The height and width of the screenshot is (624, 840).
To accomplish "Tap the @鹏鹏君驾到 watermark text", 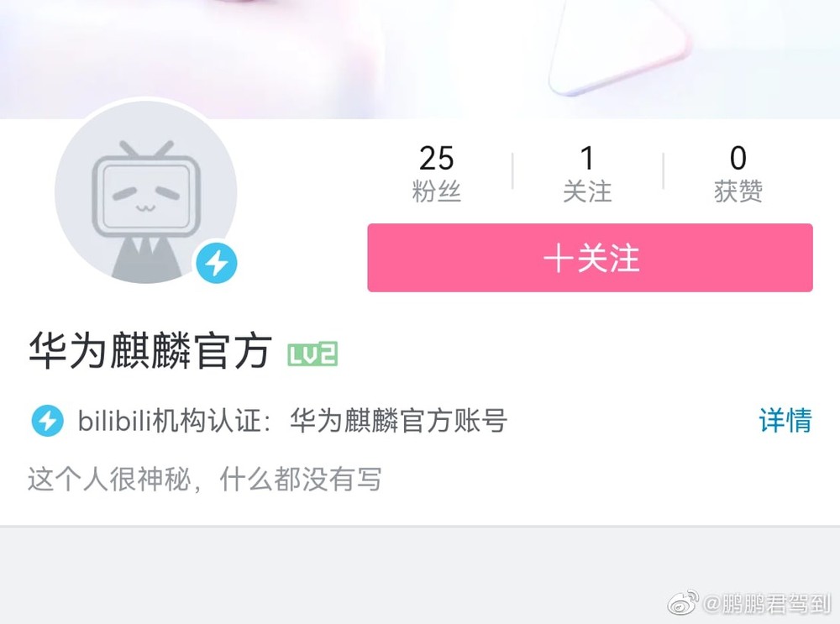I will (767, 604).
